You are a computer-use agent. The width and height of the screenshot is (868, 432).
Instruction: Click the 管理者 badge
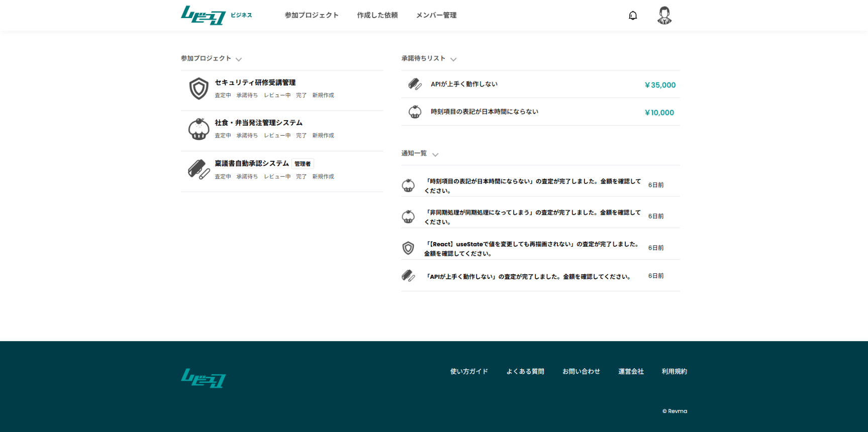tap(303, 164)
